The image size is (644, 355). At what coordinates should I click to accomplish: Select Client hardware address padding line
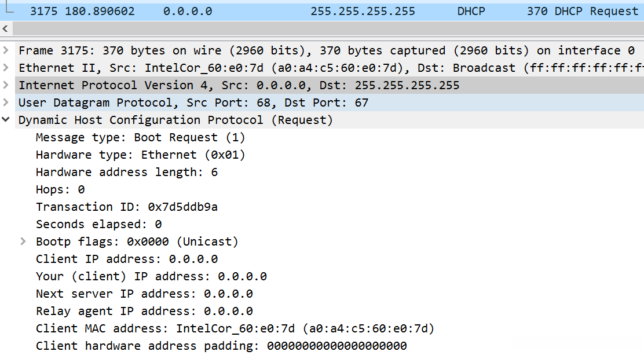tap(221, 346)
